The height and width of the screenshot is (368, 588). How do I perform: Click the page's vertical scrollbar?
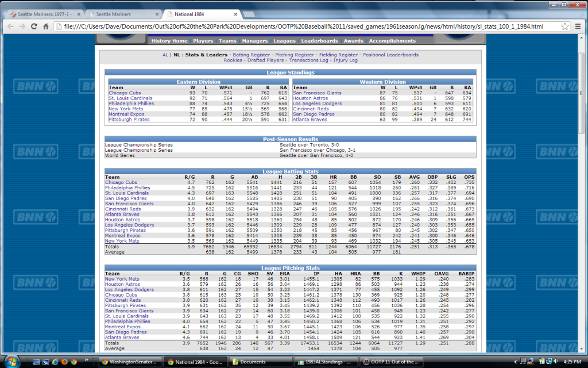pyautogui.click(x=582, y=194)
